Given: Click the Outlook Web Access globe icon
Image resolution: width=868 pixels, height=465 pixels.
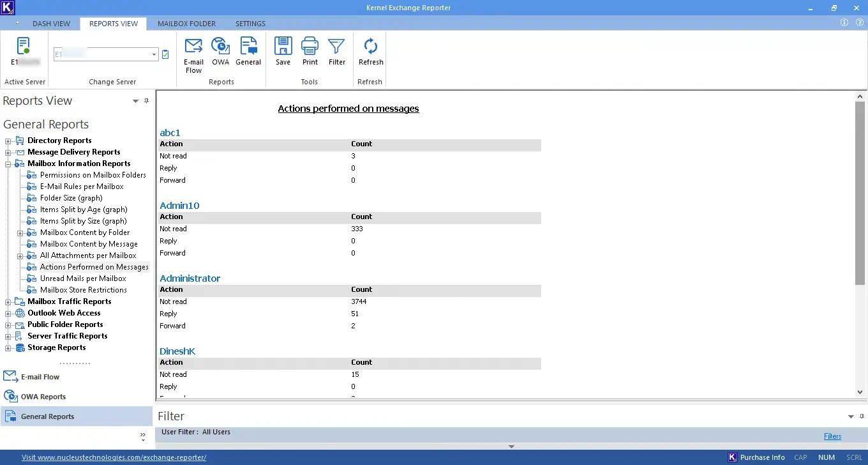Looking at the screenshot, I should pyautogui.click(x=20, y=313).
